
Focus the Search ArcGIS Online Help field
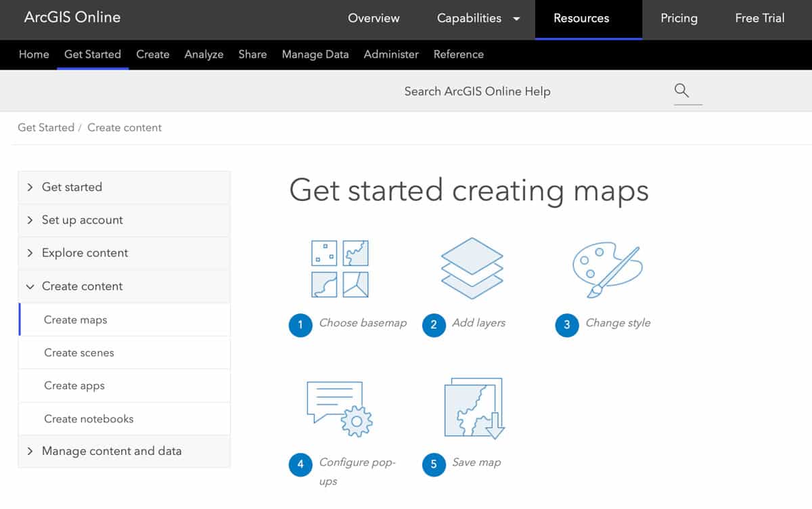tap(477, 91)
